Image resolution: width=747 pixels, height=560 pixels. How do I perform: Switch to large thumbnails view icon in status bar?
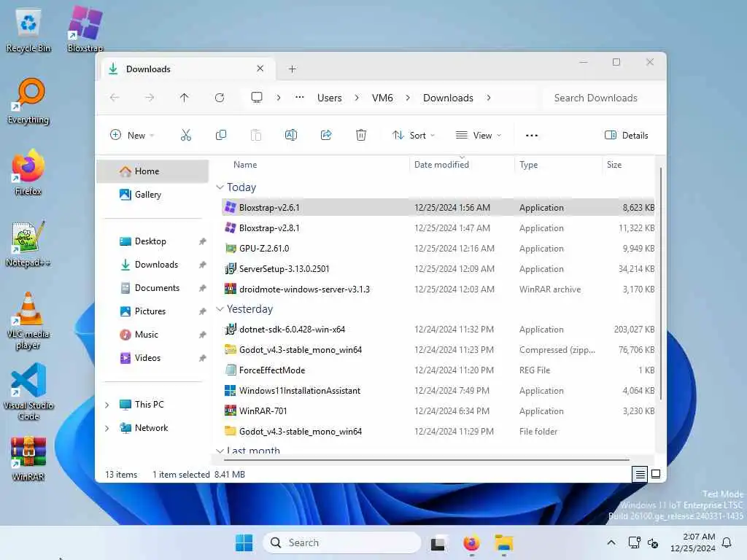[656, 474]
